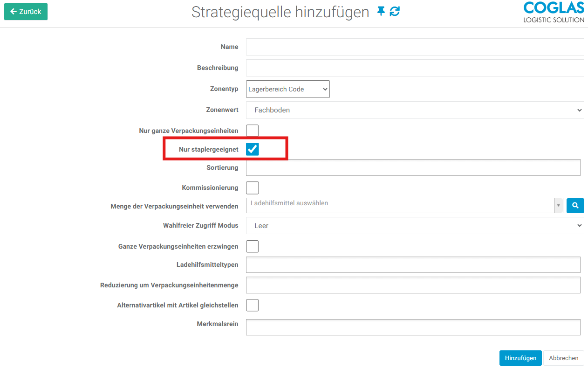
Task: Tick Alternativartikel mit Artikel gleichstellen checkbox
Action: click(x=252, y=305)
